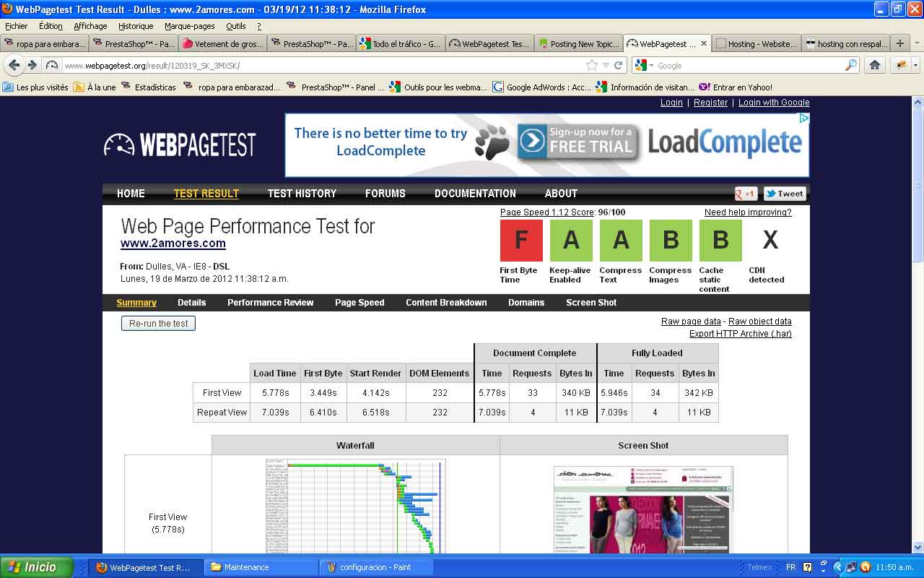Open the 'Google AdWords' bookmark
This screenshot has width=924, height=578.
point(541,87)
